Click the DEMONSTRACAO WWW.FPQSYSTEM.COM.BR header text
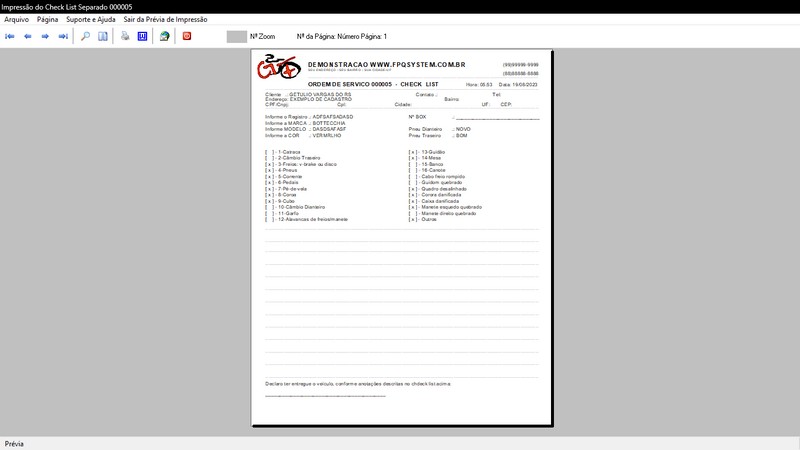The height and width of the screenshot is (450, 800). (386, 65)
